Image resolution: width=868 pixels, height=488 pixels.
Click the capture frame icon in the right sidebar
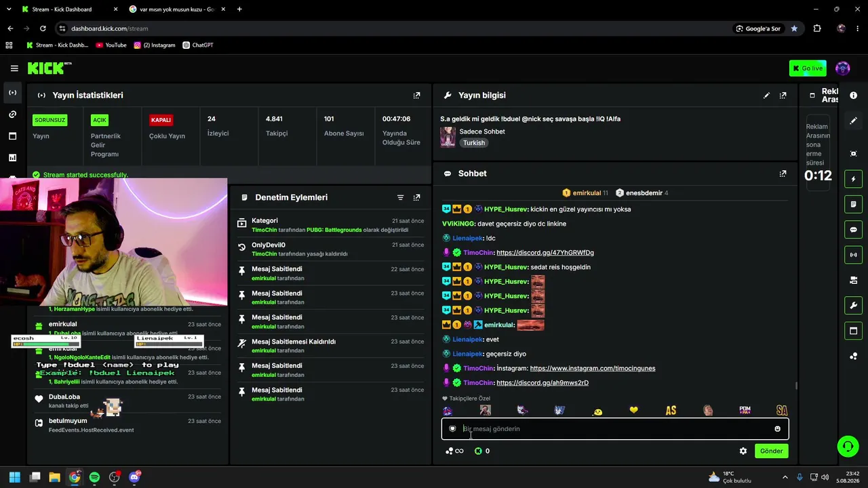coord(853,154)
